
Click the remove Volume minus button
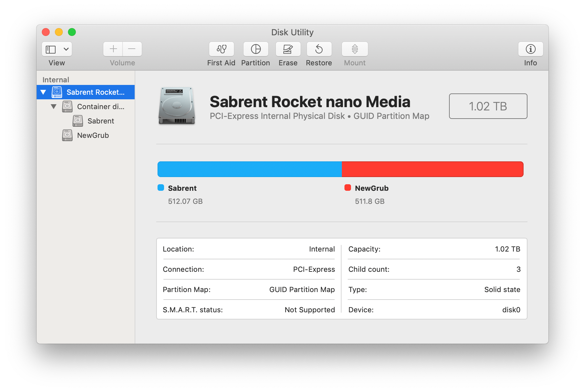click(132, 49)
